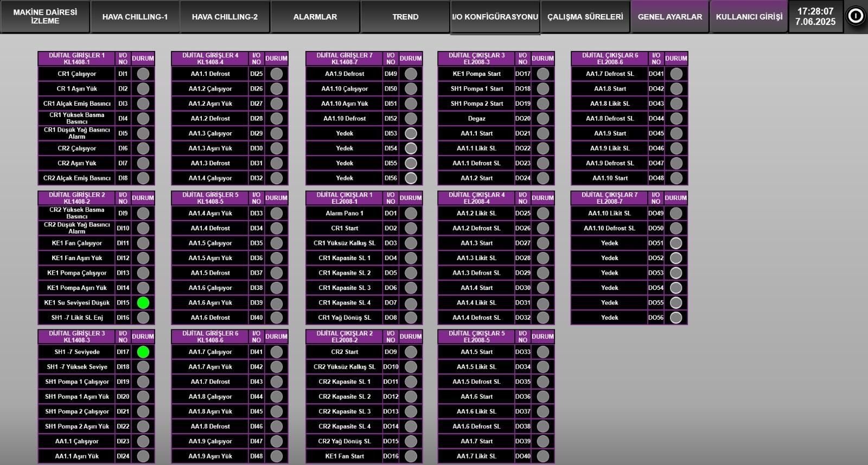The image size is (868, 465).
Task: Switch to Hava Chilling-2 tab
Action: 225,17
